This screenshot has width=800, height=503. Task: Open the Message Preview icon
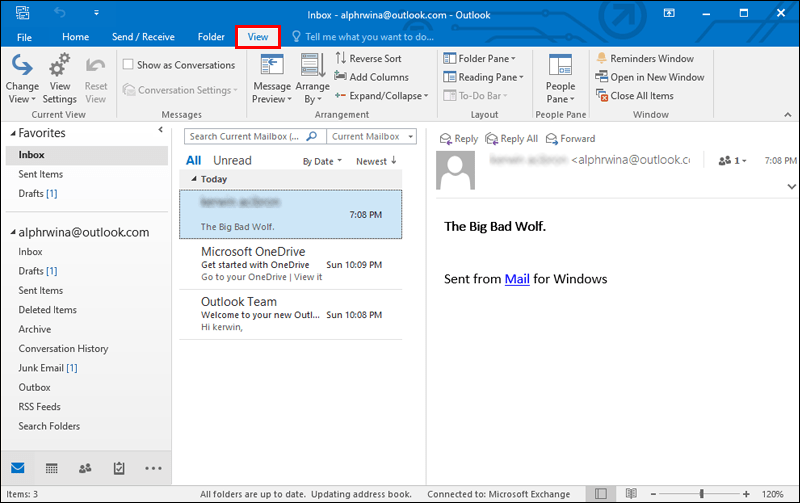pos(272,65)
